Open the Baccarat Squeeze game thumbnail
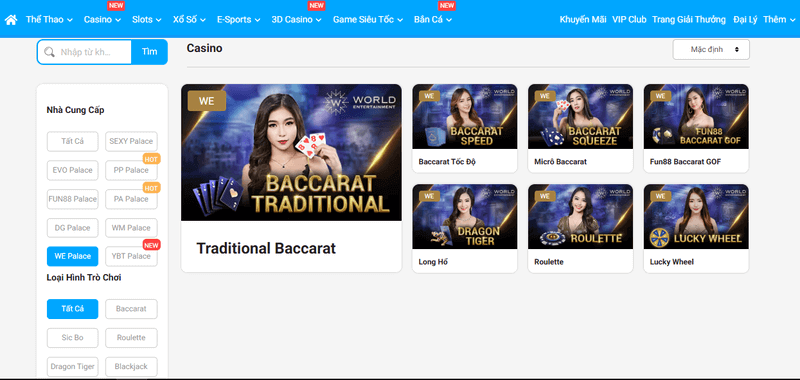The image size is (800, 380). tap(580, 116)
